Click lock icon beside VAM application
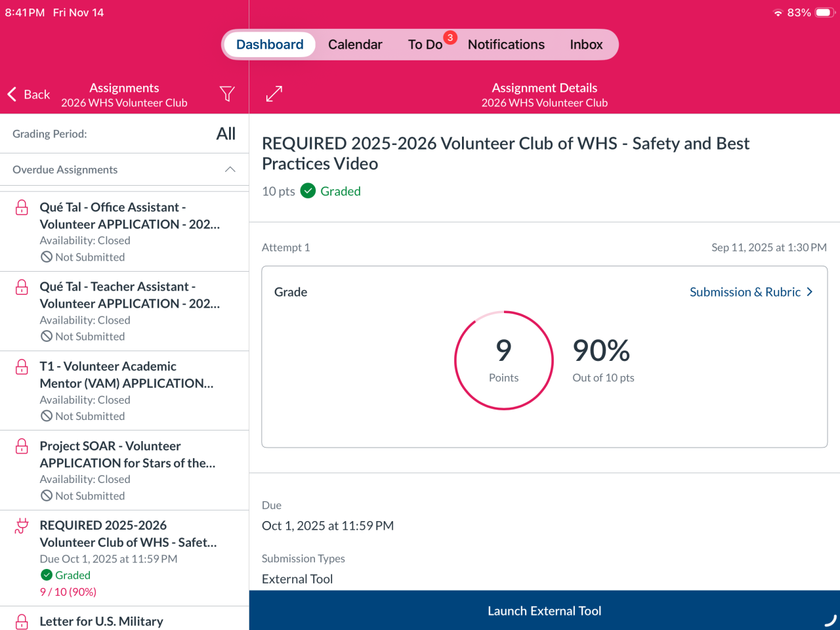 pos(22,366)
